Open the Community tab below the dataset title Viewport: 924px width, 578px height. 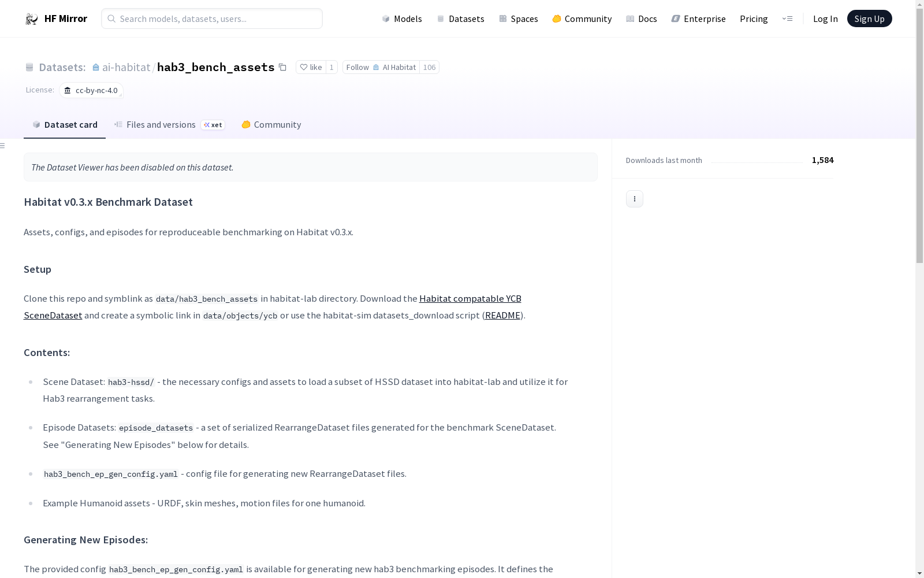(x=271, y=125)
